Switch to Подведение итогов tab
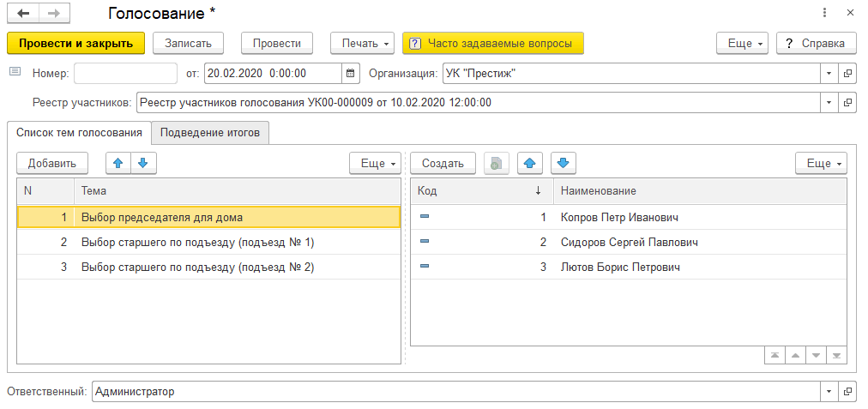868x409 pixels. click(x=211, y=133)
